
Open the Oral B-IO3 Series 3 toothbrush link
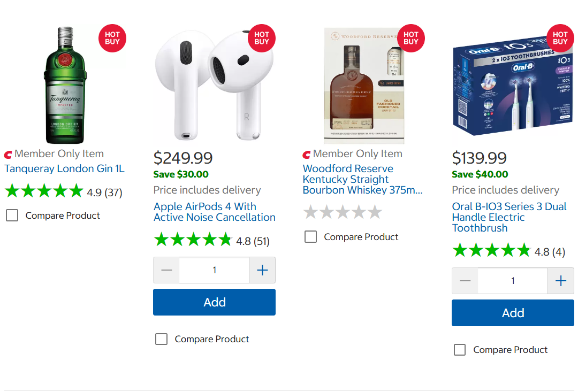click(508, 217)
